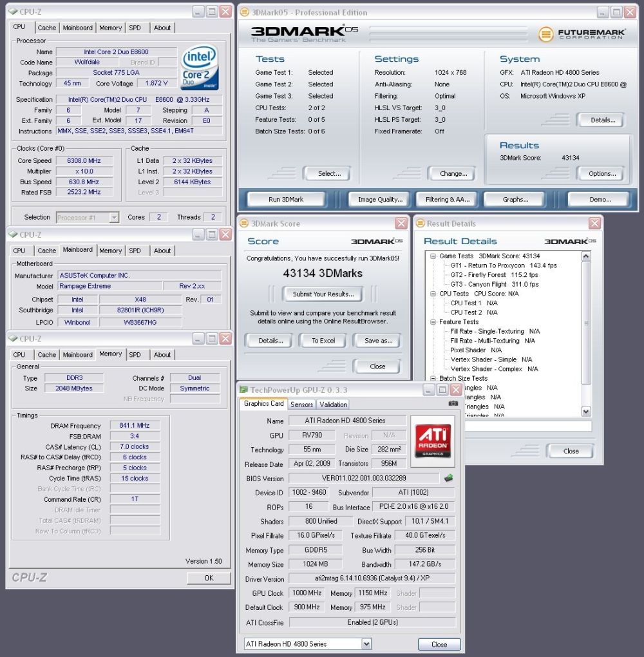This screenshot has height=657, width=644.
Task: Click the empty text field in Result Details
Action: [x=528, y=426]
